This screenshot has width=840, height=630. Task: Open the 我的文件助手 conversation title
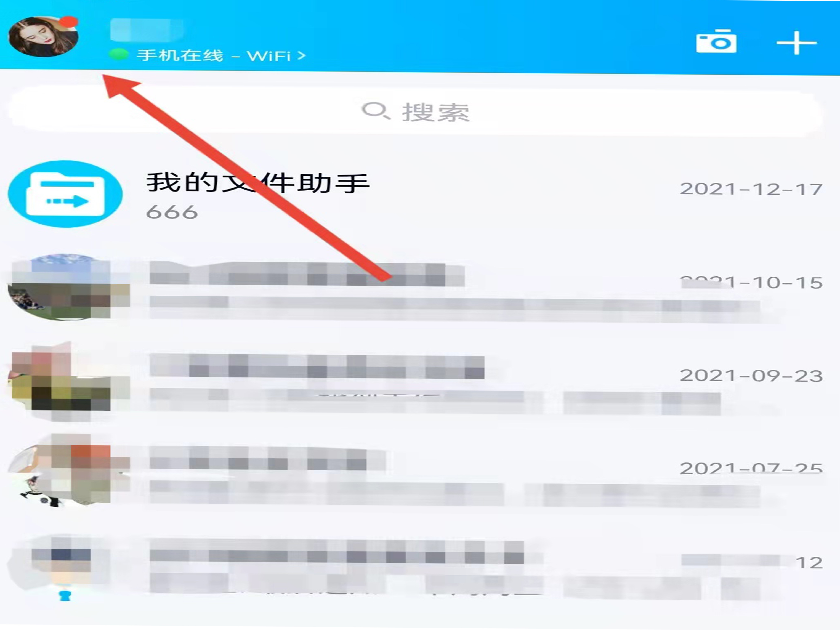pos(258,183)
